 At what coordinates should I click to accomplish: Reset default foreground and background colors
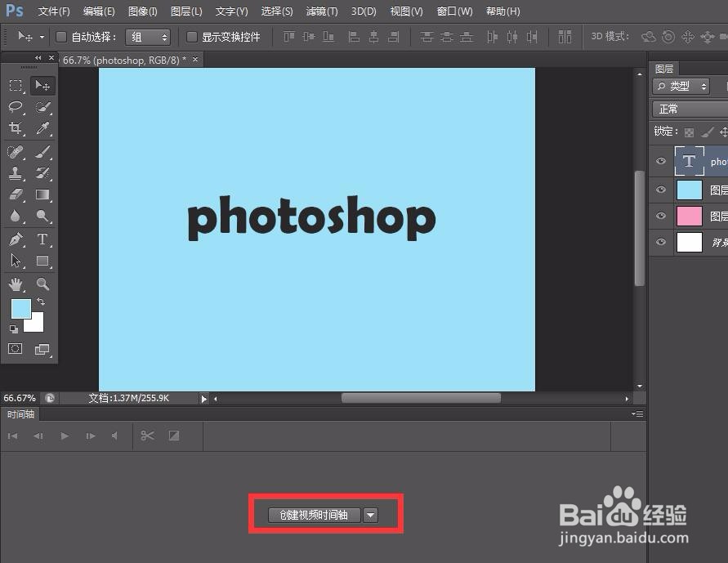13,329
